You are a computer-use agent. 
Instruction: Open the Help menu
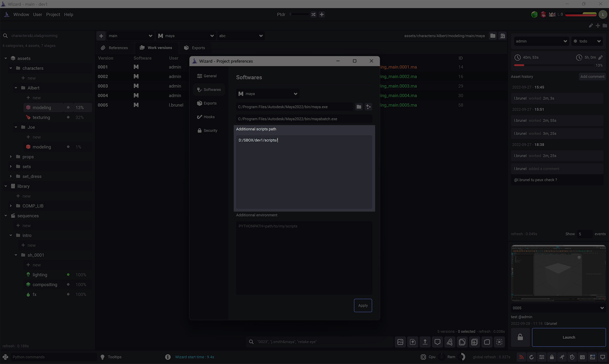[x=69, y=15]
